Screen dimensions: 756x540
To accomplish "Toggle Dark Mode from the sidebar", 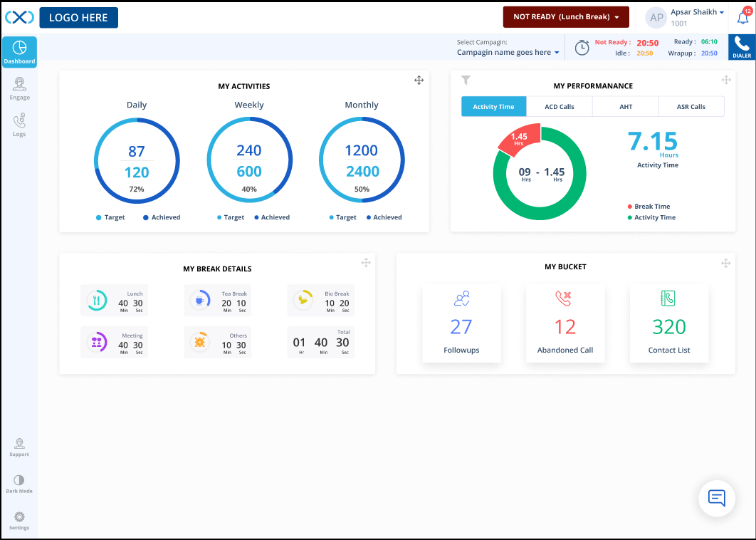I will coord(19,482).
